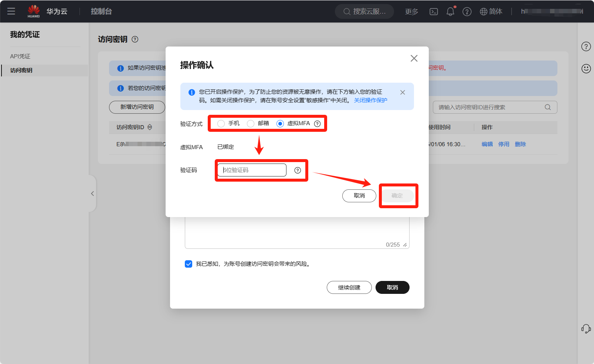This screenshot has height=364, width=594.
Task: Select the 手机 verification method
Action: tap(221, 124)
